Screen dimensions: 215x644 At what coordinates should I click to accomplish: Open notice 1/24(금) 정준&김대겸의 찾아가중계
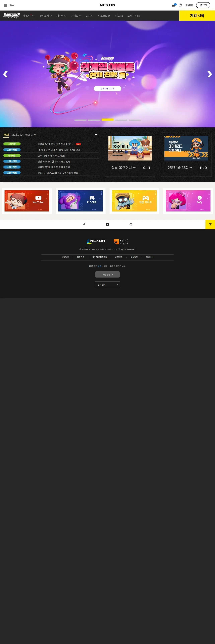tap(59, 173)
